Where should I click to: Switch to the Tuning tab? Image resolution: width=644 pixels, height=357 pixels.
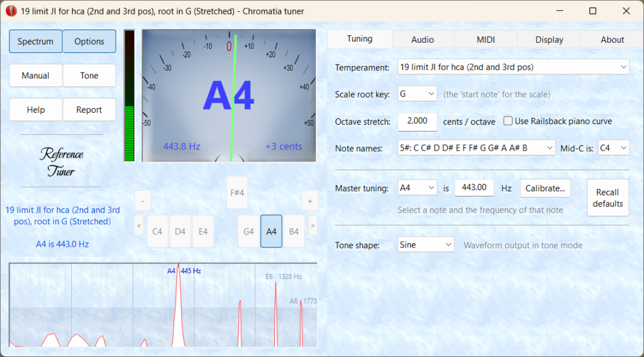(360, 38)
